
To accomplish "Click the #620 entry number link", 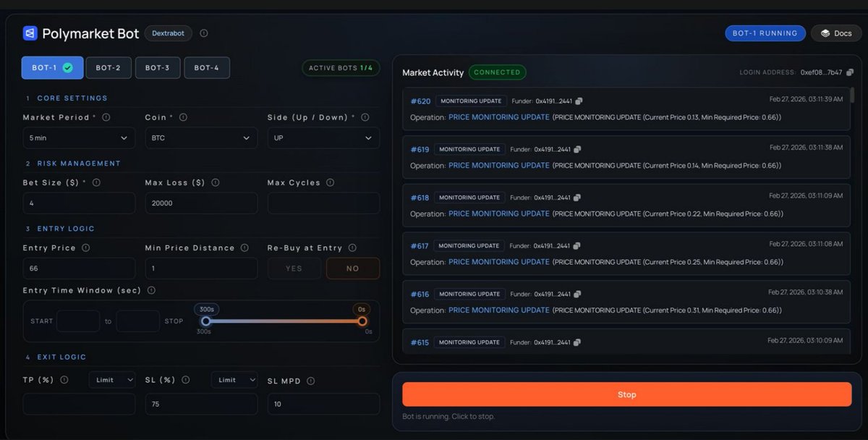I will pyautogui.click(x=420, y=101).
